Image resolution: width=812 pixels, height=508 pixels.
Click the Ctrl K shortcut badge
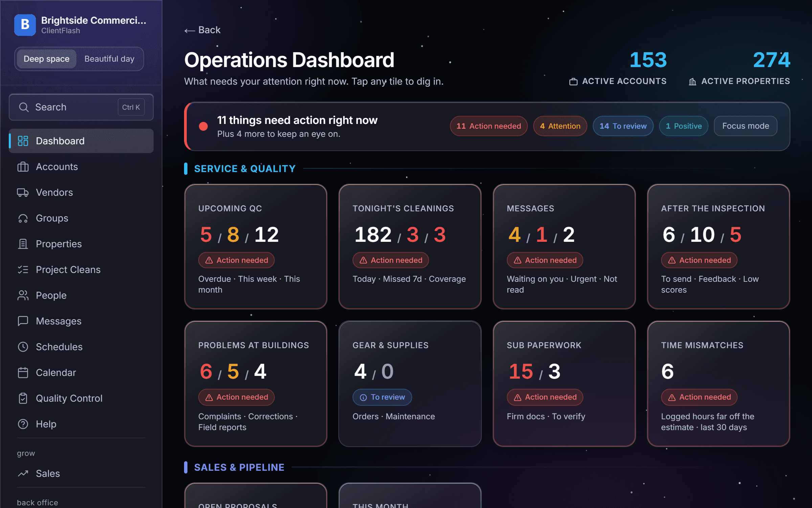point(131,107)
